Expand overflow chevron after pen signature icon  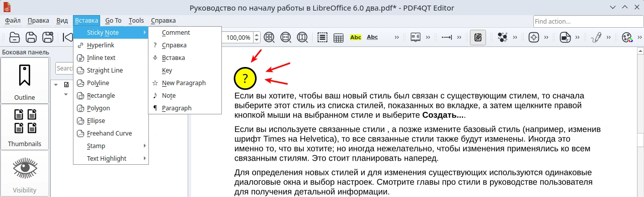[x=609, y=37]
